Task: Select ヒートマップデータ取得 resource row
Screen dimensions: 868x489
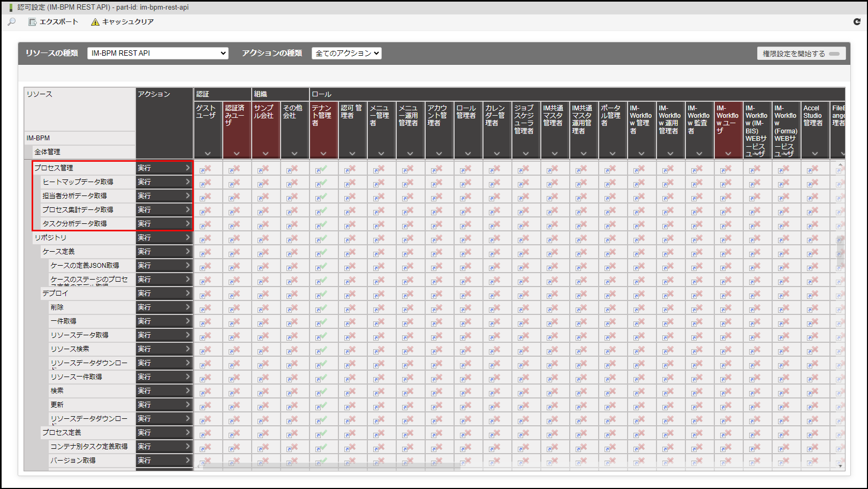Action: (x=88, y=182)
